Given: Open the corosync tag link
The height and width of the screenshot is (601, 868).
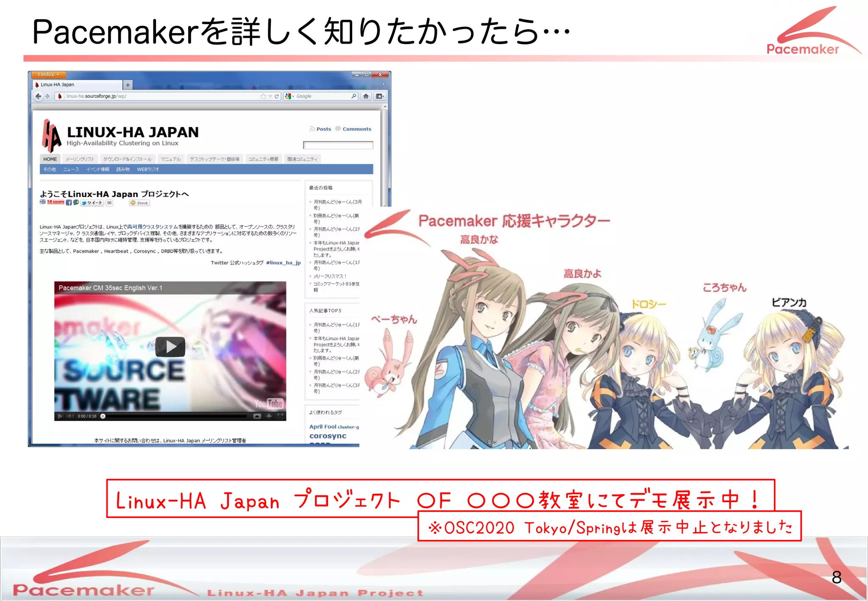Looking at the screenshot, I should 328,436.
